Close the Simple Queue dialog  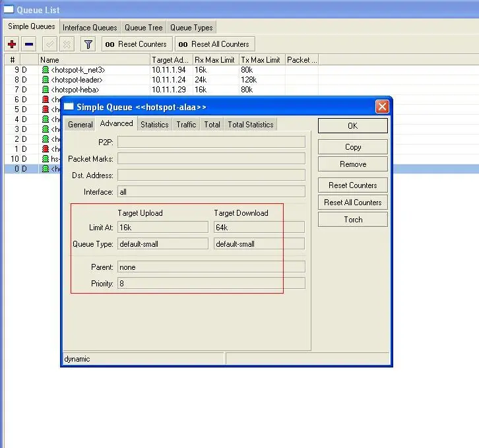(382, 107)
